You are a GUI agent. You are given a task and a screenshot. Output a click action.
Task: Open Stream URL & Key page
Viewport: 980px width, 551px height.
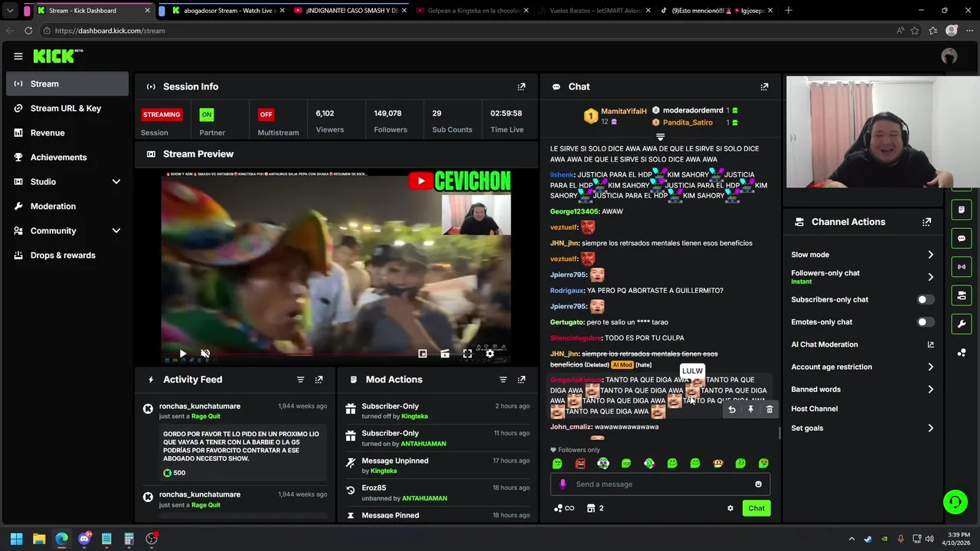point(67,108)
